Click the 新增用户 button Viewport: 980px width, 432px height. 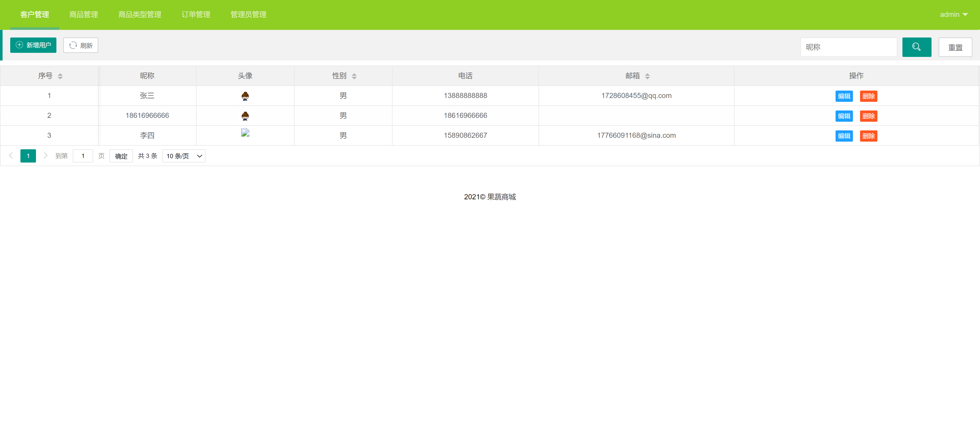pyautogui.click(x=33, y=45)
